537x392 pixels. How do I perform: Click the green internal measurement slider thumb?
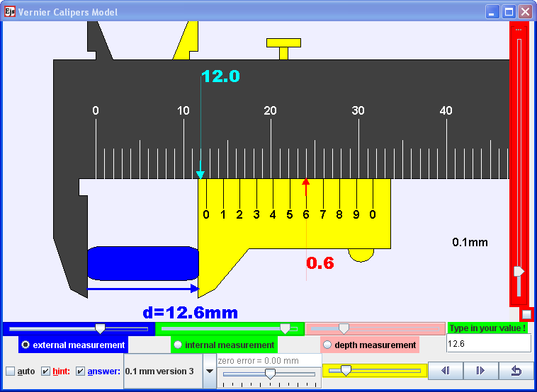tap(285, 329)
